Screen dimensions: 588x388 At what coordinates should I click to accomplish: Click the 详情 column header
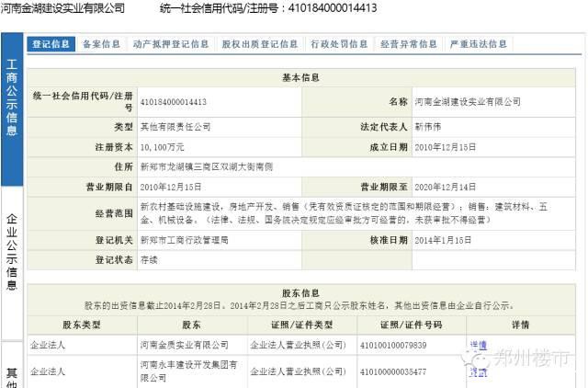pyautogui.click(x=521, y=325)
